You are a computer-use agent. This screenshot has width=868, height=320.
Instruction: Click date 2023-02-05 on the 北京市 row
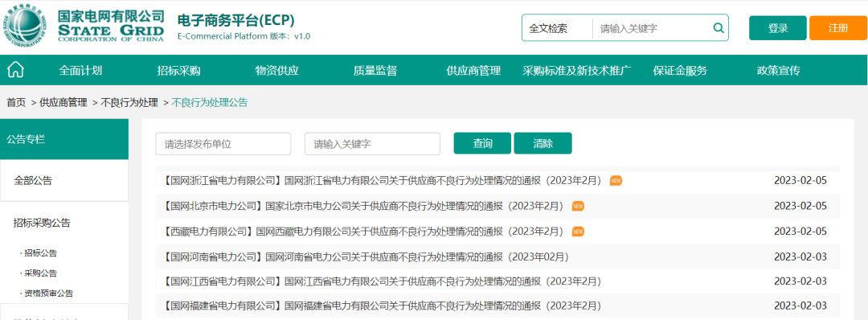tap(800, 206)
